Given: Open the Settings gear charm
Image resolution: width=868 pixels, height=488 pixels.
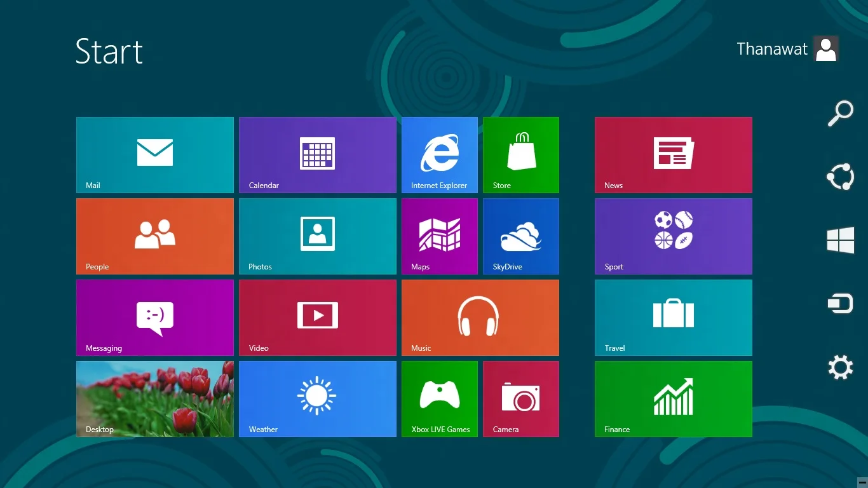Looking at the screenshot, I should tap(840, 367).
